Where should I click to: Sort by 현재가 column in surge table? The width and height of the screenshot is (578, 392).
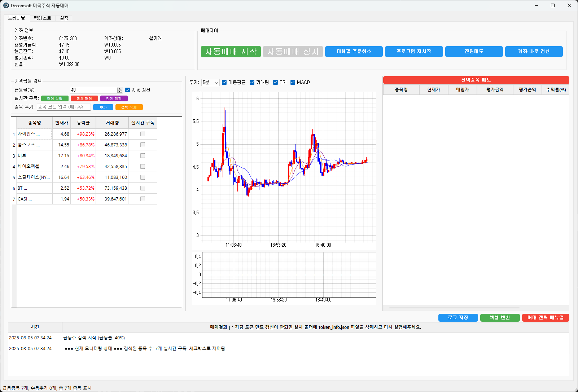point(62,123)
